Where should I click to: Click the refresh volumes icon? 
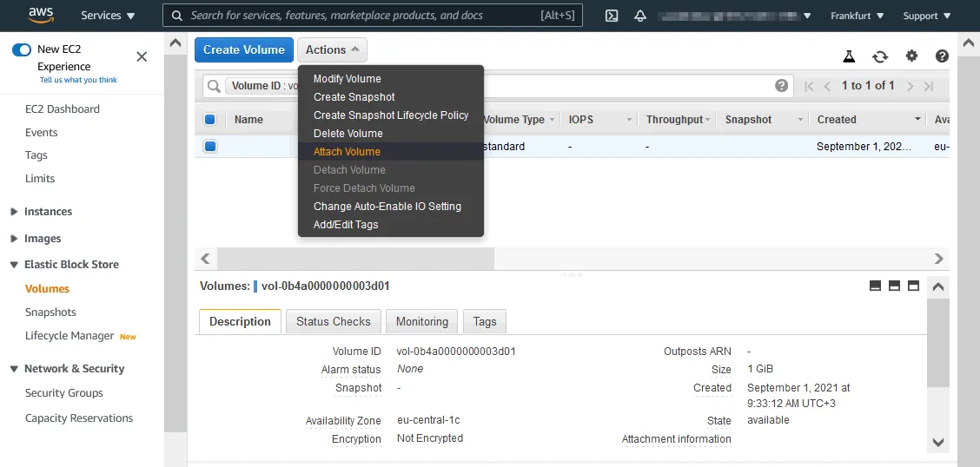[x=880, y=56]
